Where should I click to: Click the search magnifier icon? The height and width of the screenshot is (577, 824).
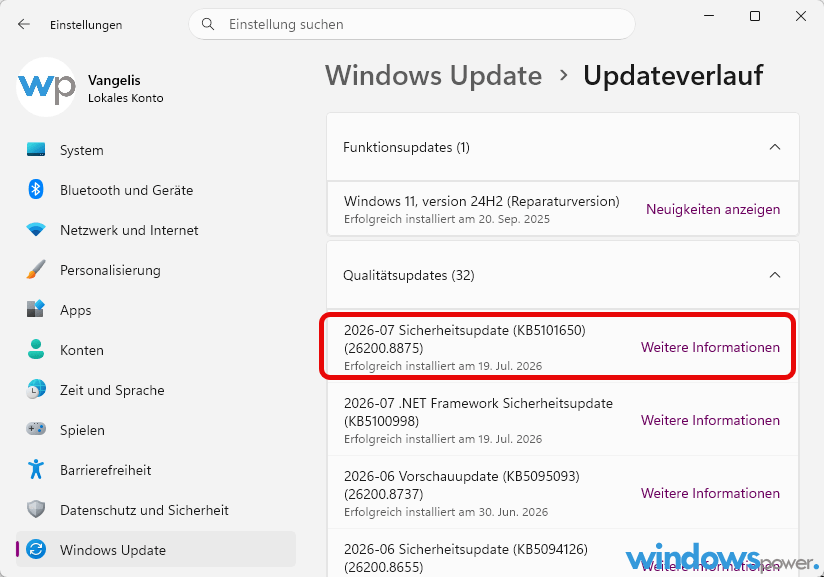pyautogui.click(x=208, y=24)
